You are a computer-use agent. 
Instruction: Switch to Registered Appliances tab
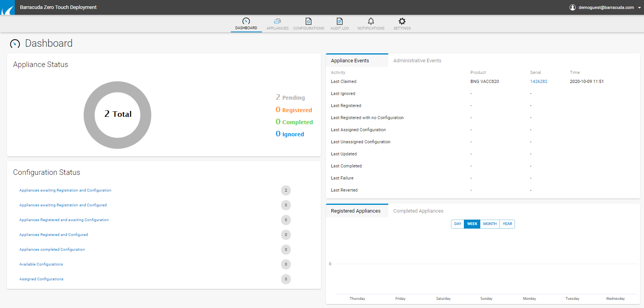(357, 211)
